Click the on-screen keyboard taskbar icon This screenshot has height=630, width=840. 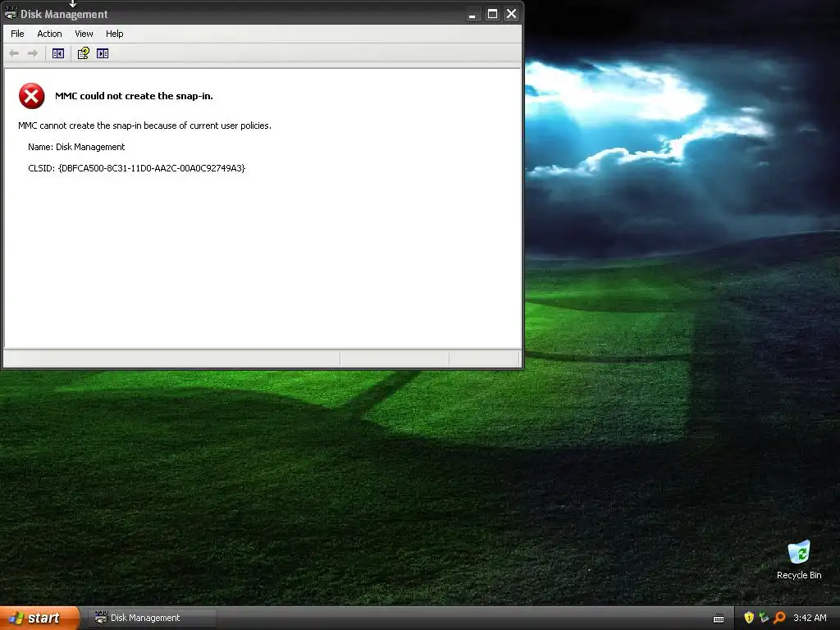coord(719,619)
